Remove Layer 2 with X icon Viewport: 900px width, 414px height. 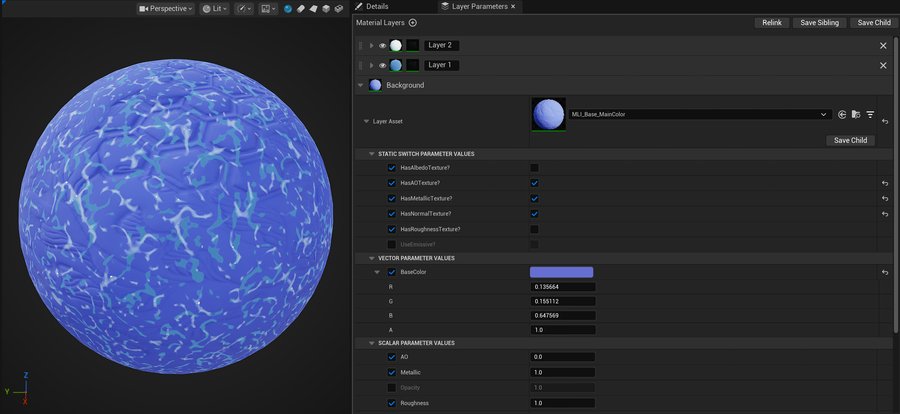(883, 45)
